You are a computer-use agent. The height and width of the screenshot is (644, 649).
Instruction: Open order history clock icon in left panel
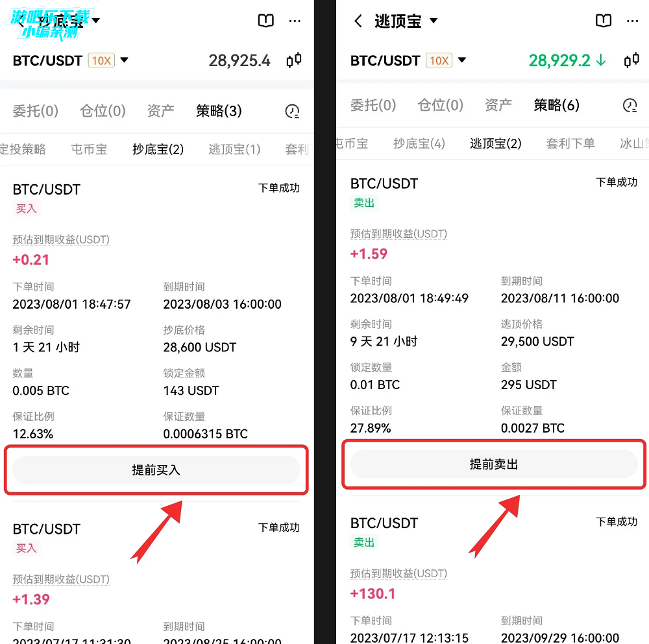(x=292, y=111)
